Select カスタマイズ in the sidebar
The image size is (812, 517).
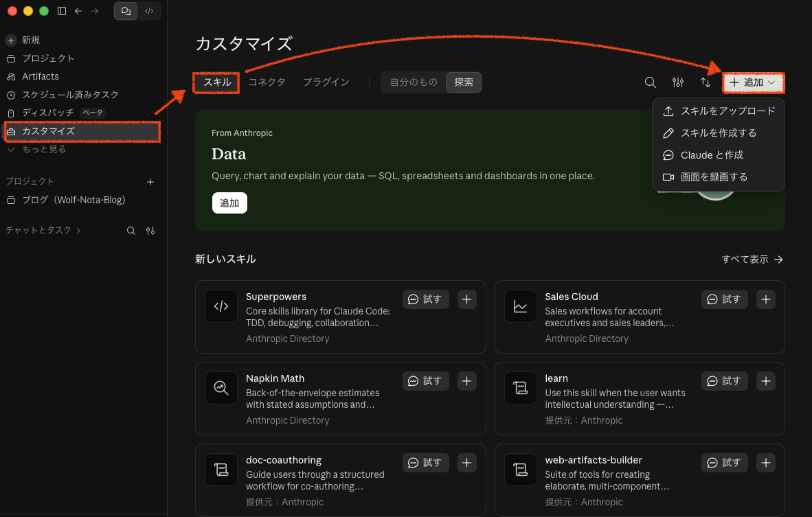(x=82, y=131)
